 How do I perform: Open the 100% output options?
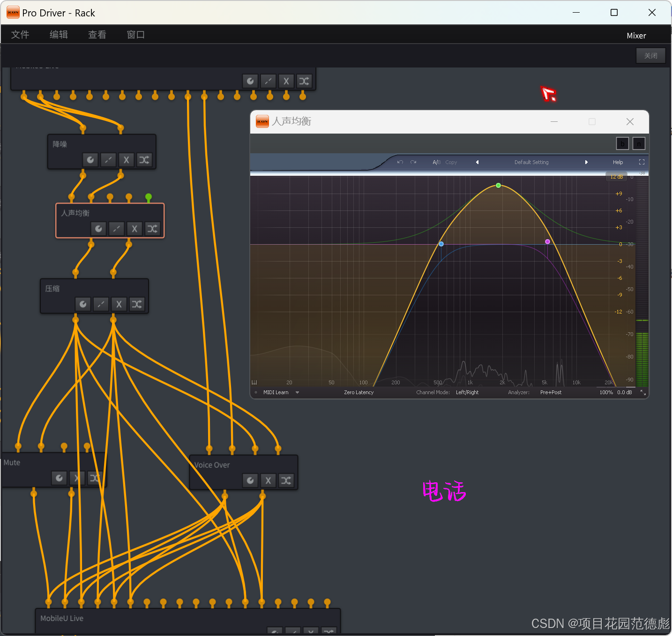606,393
